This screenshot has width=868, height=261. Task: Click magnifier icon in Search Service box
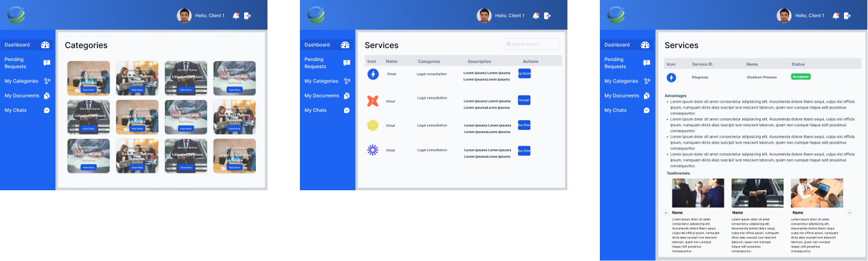[x=509, y=44]
